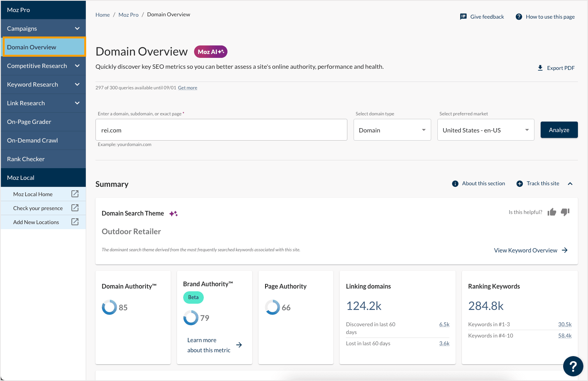The image size is (588, 381).
Task: Open the help question mark bubble
Action: coord(573,366)
